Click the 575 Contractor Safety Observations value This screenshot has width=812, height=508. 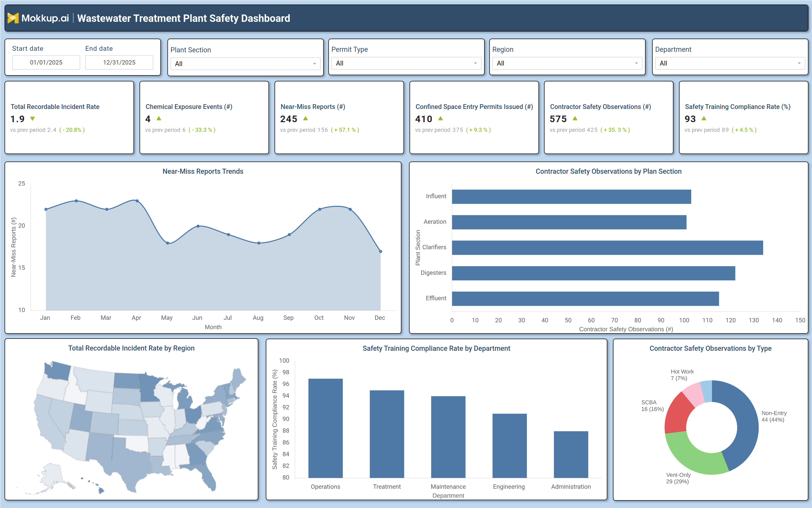558,119
